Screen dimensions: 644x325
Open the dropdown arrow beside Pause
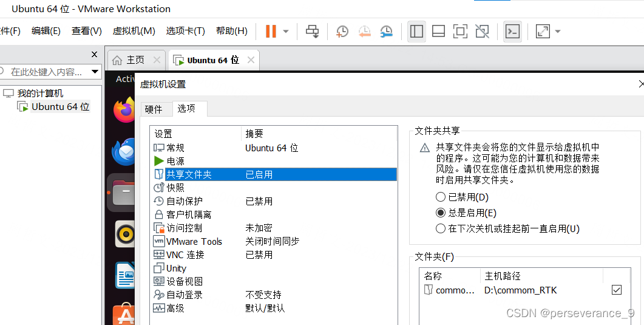coord(286,31)
